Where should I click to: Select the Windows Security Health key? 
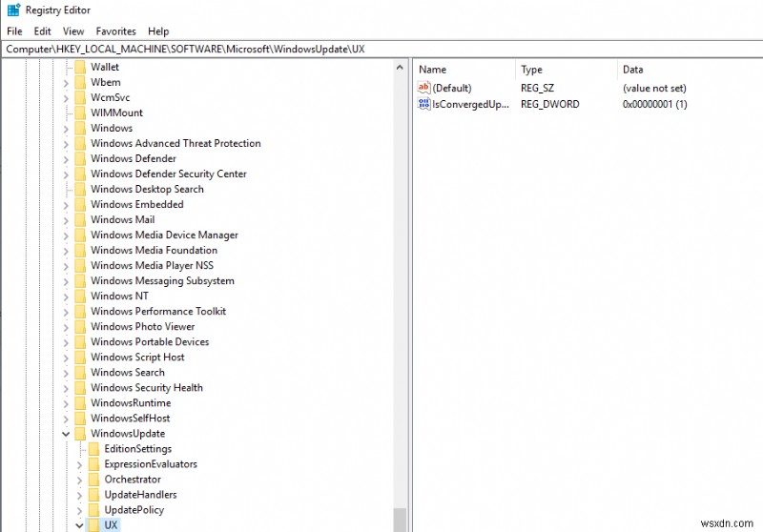click(x=147, y=388)
